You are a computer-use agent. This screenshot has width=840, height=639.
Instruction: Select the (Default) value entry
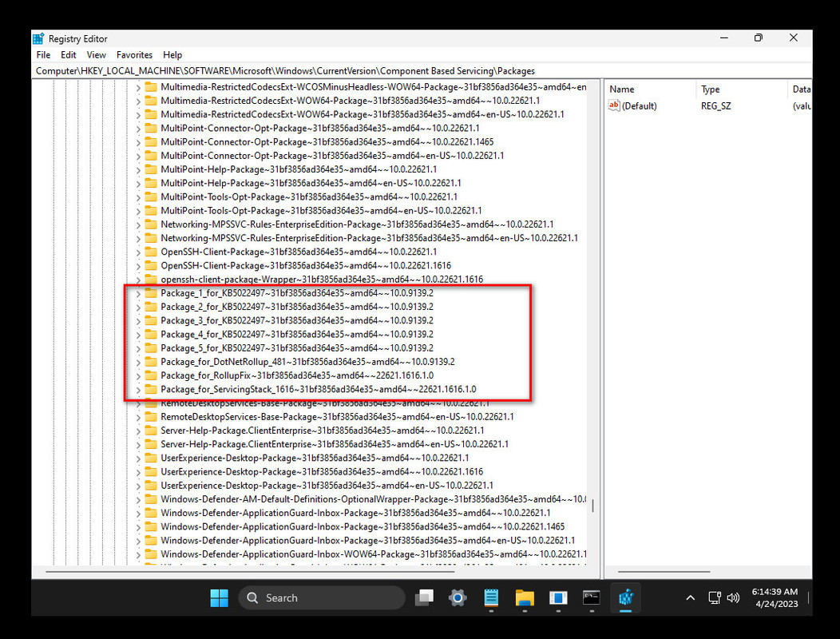coord(639,105)
